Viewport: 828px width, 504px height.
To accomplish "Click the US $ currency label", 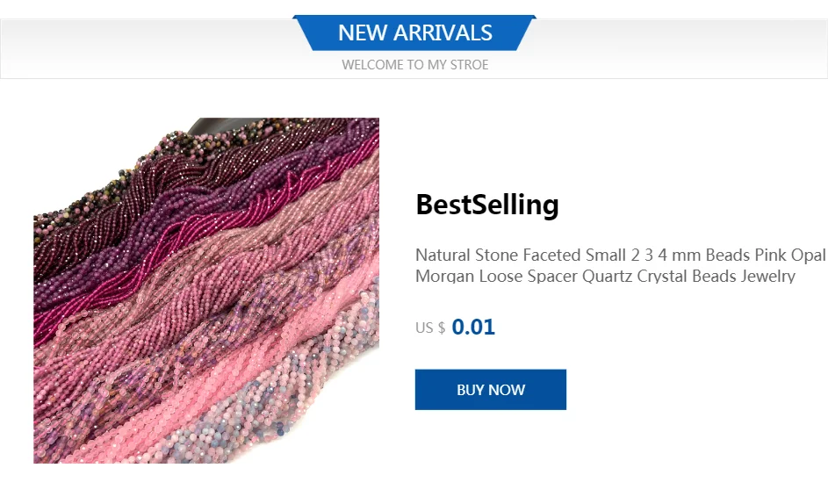I will coord(430,328).
